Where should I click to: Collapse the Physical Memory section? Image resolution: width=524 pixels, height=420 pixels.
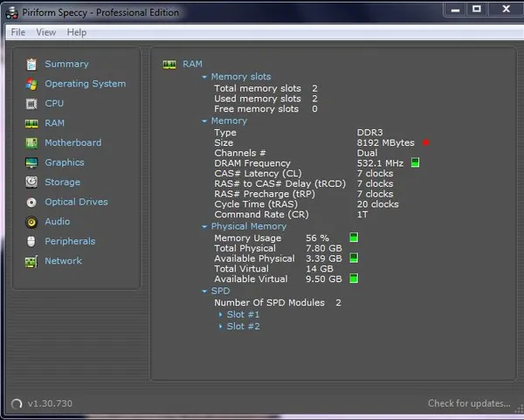tap(204, 226)
